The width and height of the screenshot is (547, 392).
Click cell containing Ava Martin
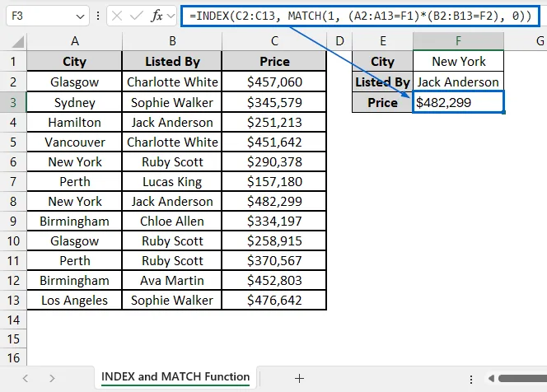pyautogui.click(x=172, y=280)
